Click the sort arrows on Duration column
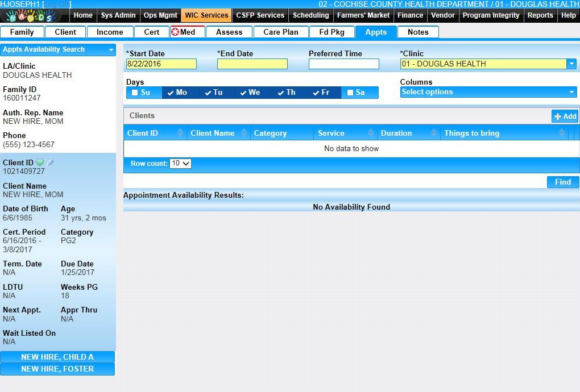The height and width of the screenshot is (392, 580). point(434,133)
